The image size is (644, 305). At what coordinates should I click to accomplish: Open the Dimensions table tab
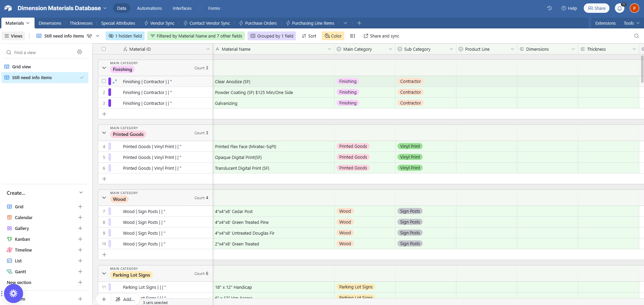click(50, 23)
